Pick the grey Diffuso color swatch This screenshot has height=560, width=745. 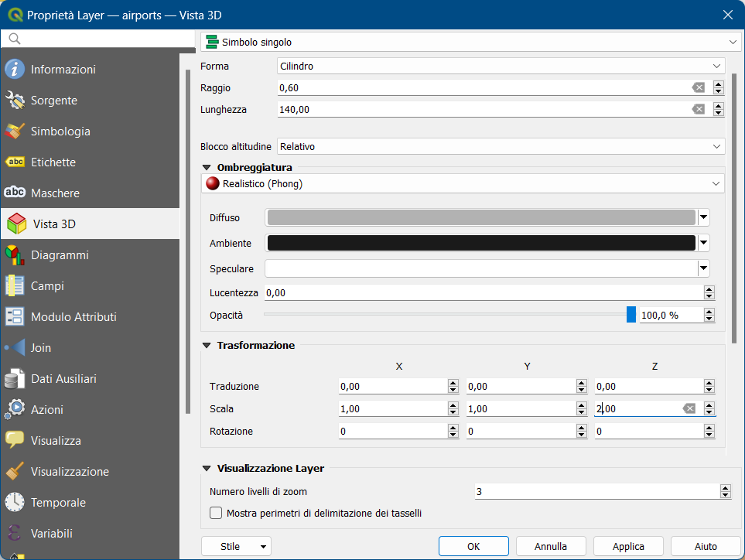coord(481,217)
